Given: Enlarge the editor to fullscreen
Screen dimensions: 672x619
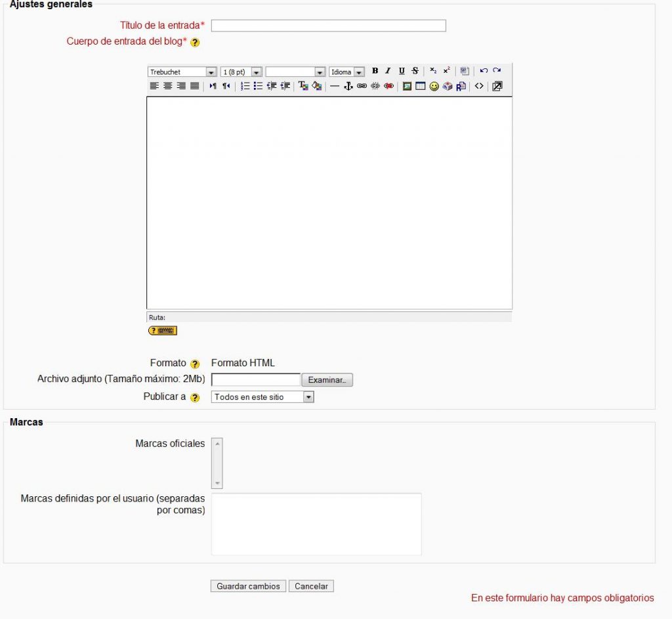Looking at the screenshot, I should (x=497, y=86).
